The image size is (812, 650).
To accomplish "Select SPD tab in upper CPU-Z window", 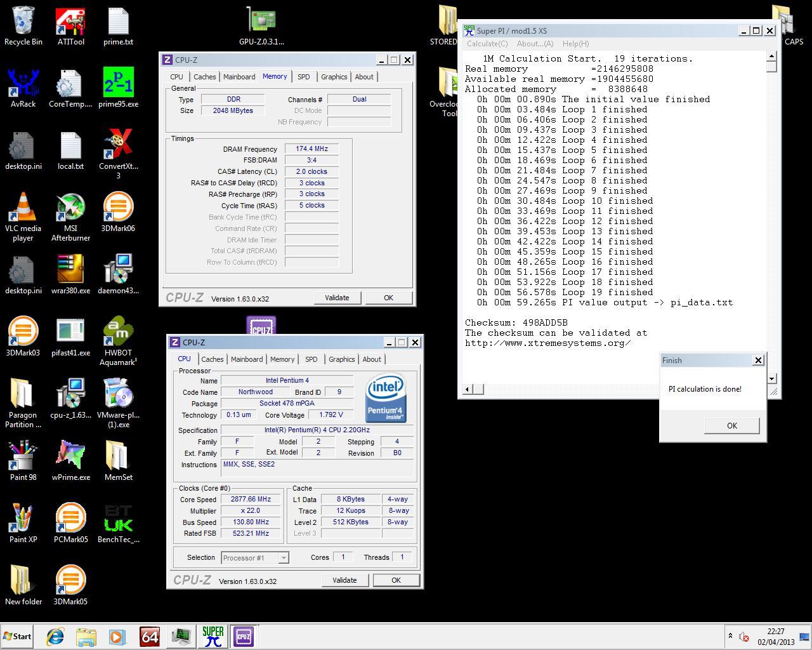I will pyautogui.click(x=304, y=77).
